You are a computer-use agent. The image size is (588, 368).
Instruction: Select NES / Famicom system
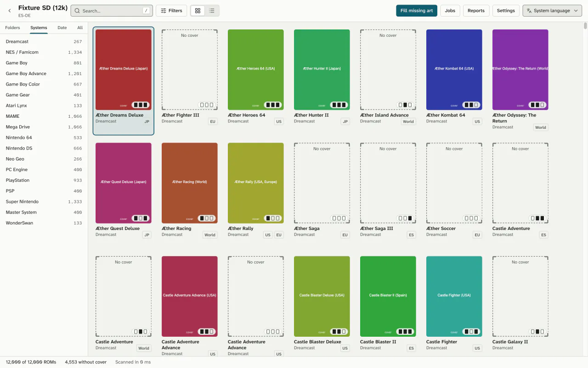pyautogui.click(x=44, y=52)
